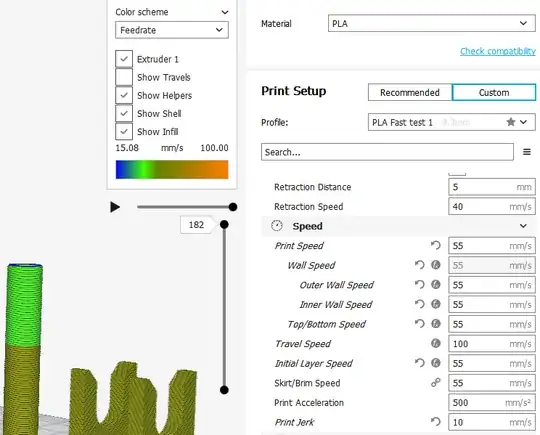
Task: Click the Print Speed value field
Action: [492, 246]
